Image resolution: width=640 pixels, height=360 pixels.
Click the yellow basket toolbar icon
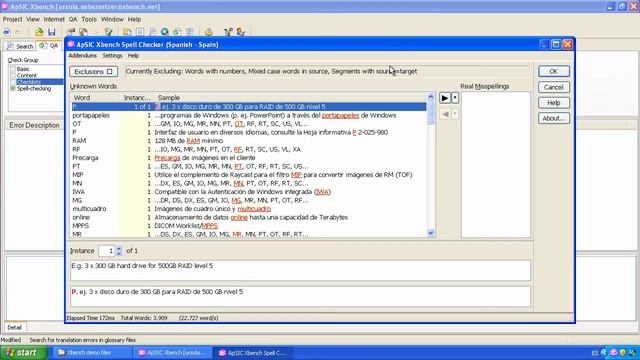209,31
